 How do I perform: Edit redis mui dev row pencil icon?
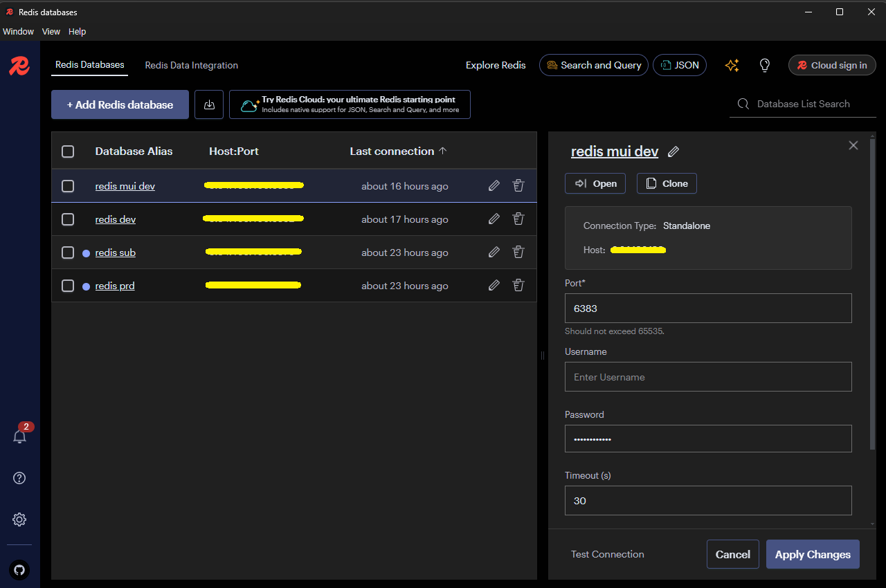click(494, 185)
